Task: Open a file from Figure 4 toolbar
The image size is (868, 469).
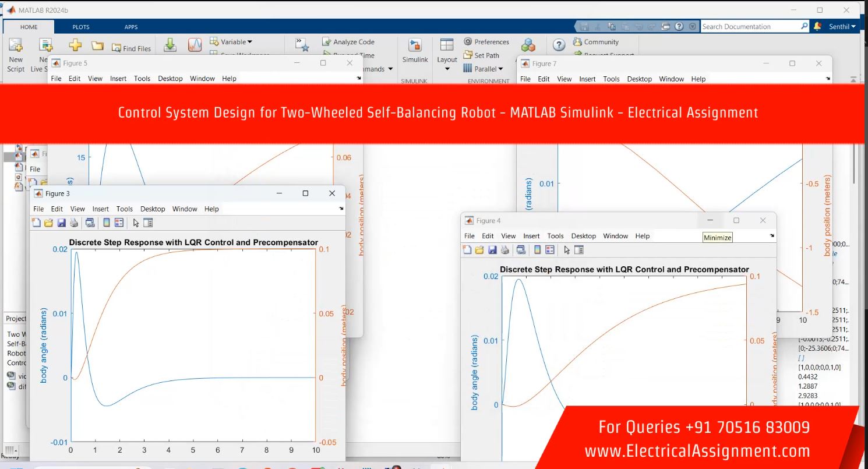Action: 479,250
